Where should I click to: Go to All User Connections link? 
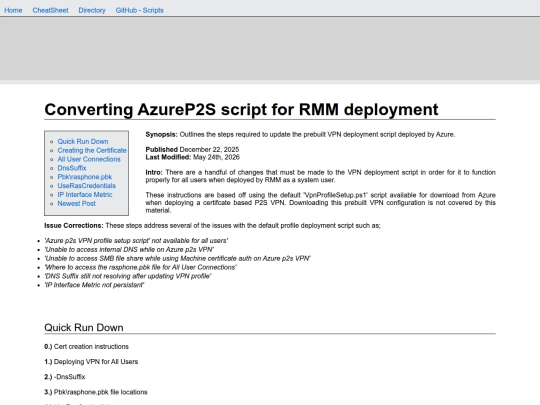[89, 159]
